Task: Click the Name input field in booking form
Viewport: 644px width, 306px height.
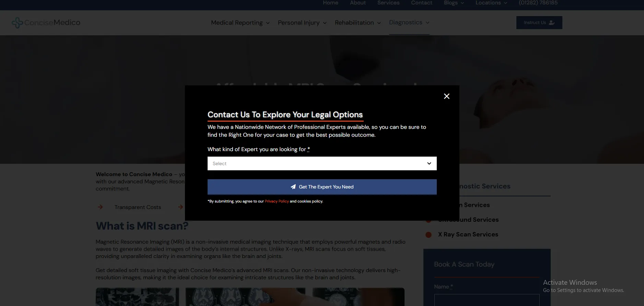Action: [x=487, y=300]
